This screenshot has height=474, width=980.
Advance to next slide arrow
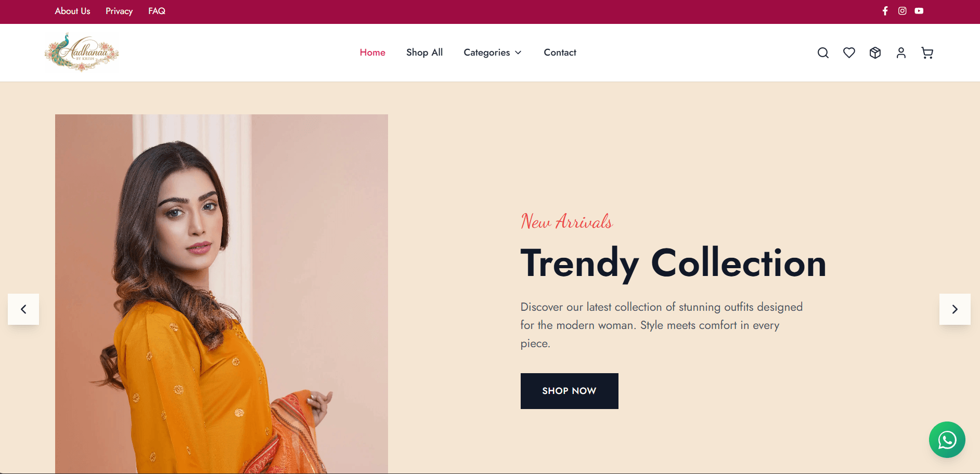(x=955, y=309)
